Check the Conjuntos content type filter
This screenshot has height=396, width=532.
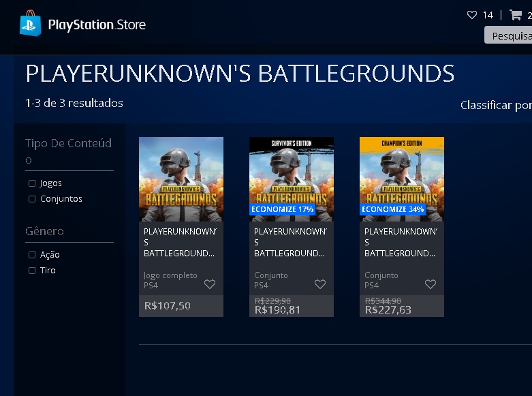coord(32,199)
